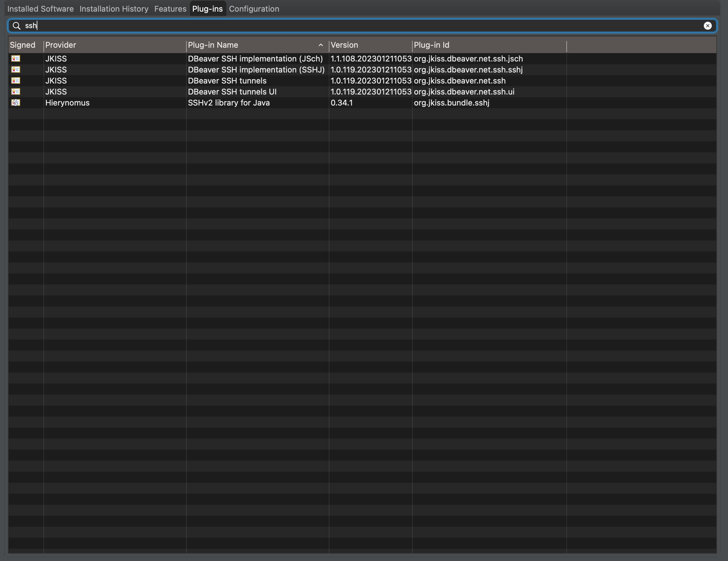Viewport: 728px width, 561px height.
Task: Click unsigned icon for SSHv2 library row
Action: click(x=16, y=102)
